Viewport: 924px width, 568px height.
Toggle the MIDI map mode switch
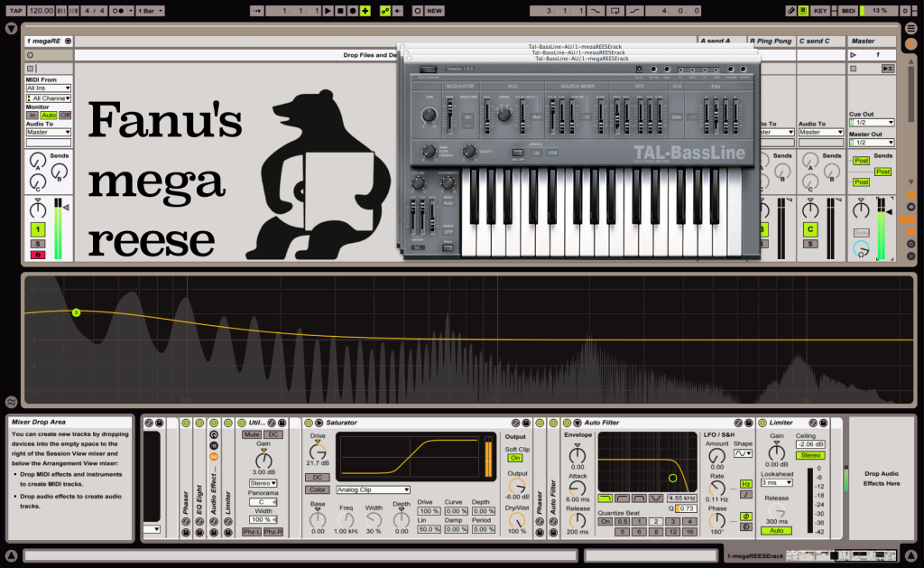point(848,11)
